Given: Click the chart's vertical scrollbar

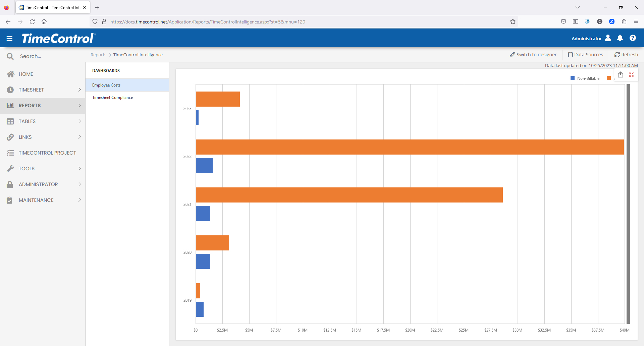Looking at the screenshot, I should click(x=628, y=204).
